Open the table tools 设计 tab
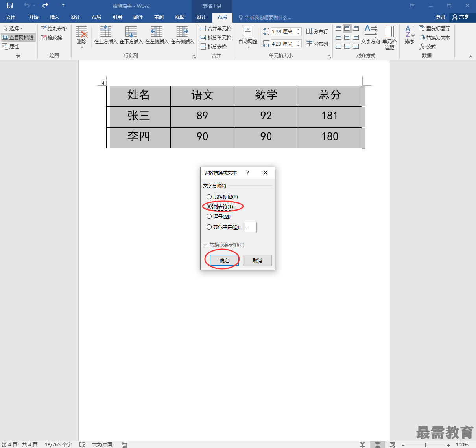 tap(201, 17)
